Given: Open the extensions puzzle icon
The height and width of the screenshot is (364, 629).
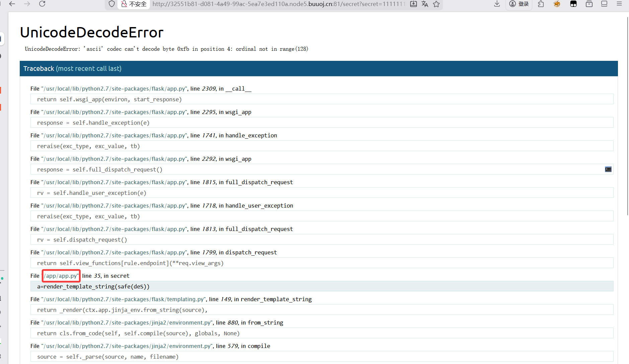Looking at the screenshot, I should tap(541, 4).
